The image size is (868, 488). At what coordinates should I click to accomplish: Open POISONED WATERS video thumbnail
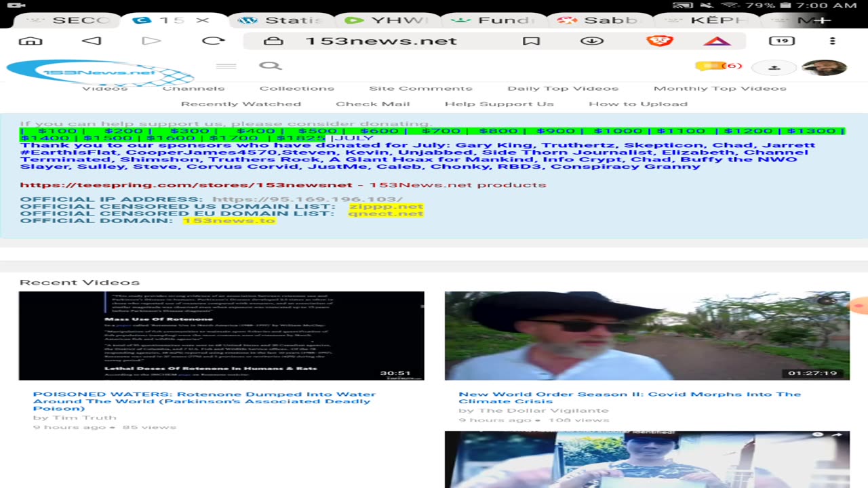pos(221,335)
